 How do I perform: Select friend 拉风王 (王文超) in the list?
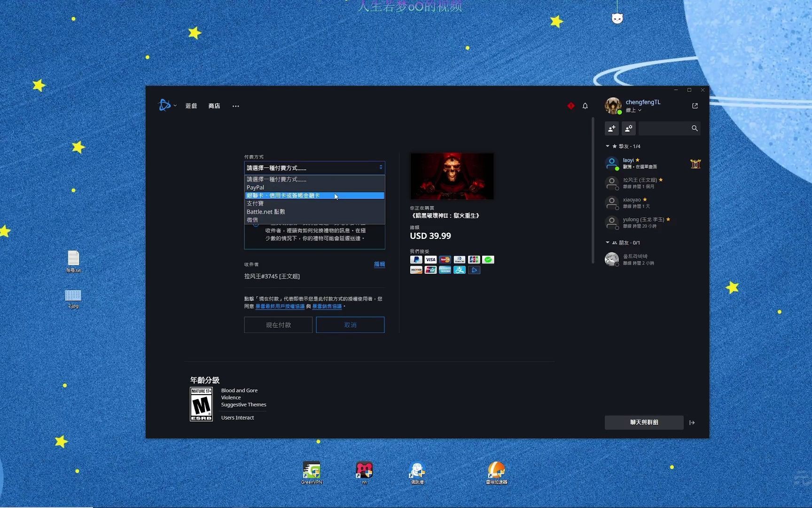click(x=652, y=183)
